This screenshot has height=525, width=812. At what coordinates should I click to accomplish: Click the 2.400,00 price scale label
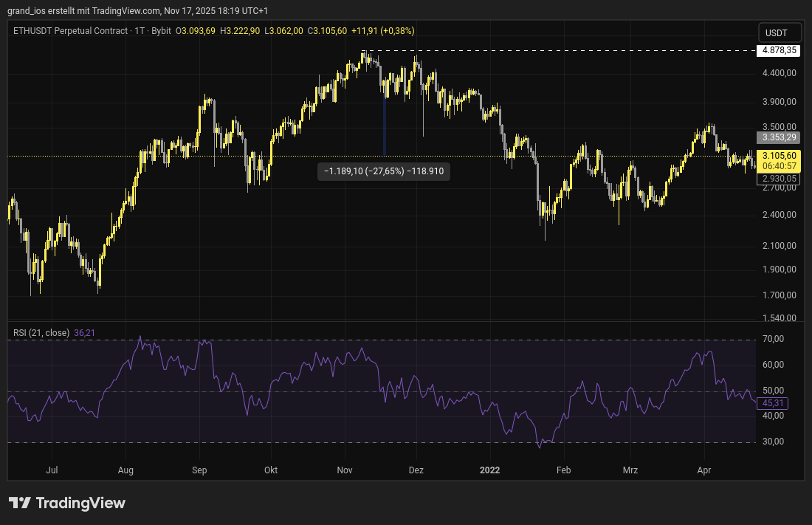tap(780, 215)
